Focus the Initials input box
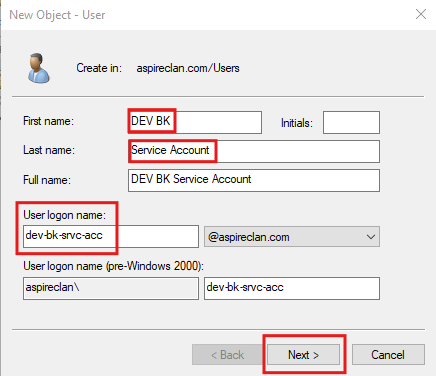 click(x=351, y=122)
